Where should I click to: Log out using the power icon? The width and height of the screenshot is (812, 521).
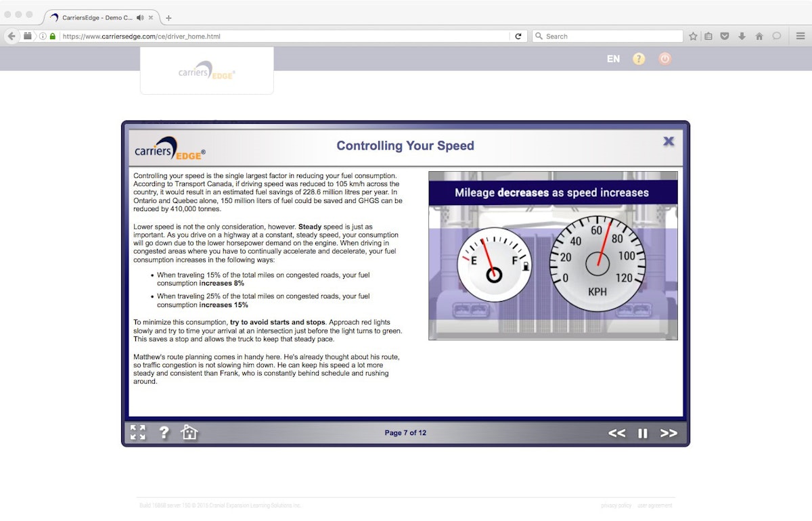(664, 59)
